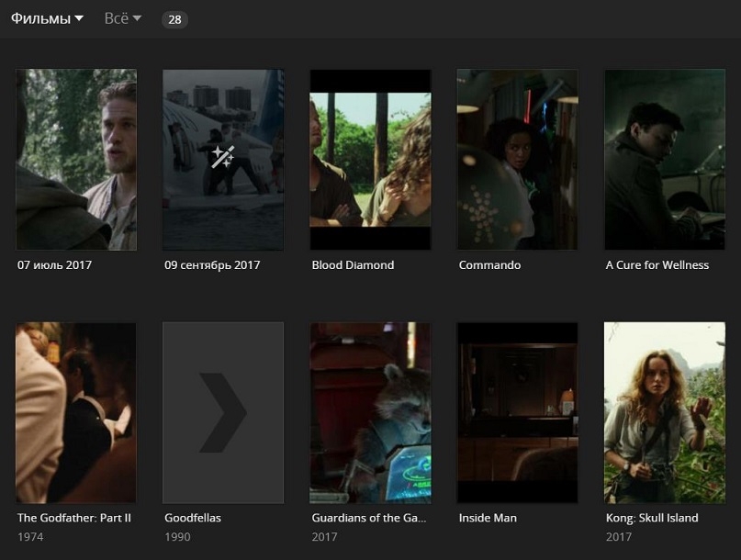The height and width of the screenshot is (560, 741).
Task: Click the Guardians of the Ga... title
Action: pyautogui.click(x=369, y=518)
